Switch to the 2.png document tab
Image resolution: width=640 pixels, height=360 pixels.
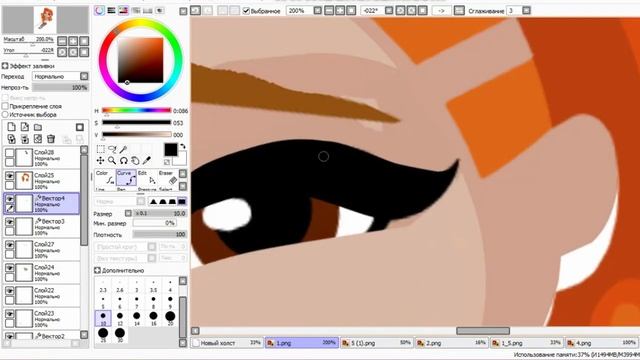pos(451,343)
